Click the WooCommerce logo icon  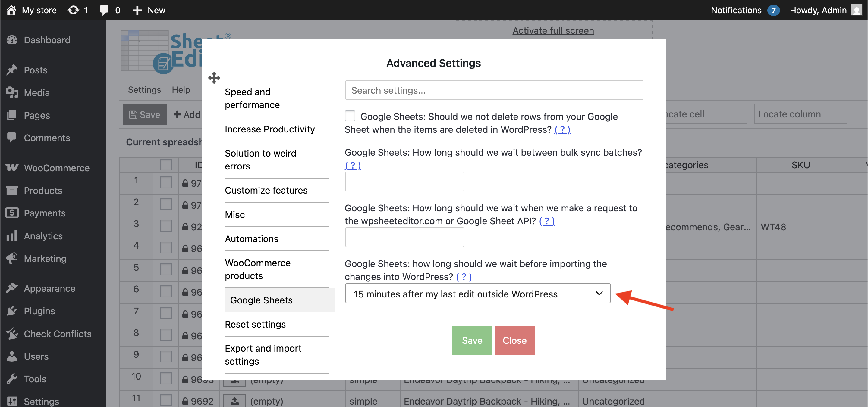point(12,168)
